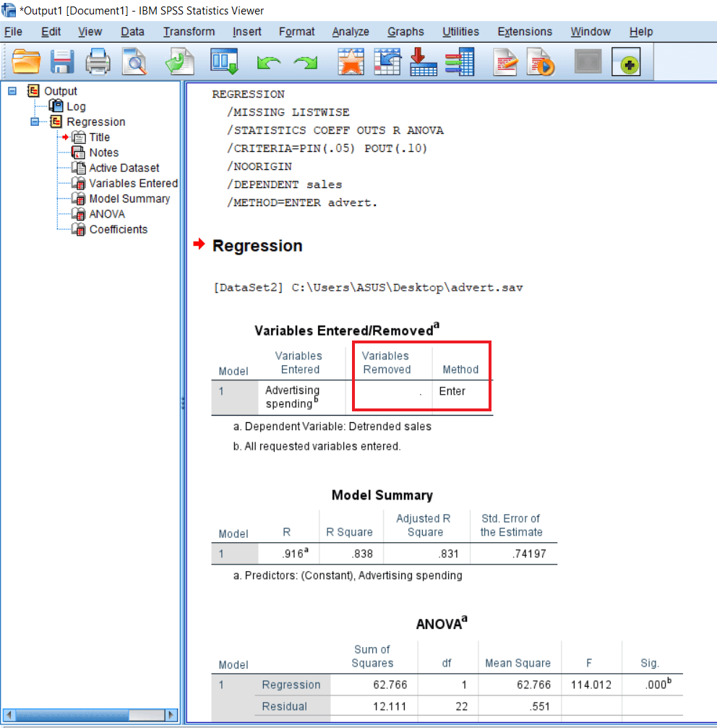Click the R Square value .838
This screenshot has width=717, height=728.
pos(362,554)
